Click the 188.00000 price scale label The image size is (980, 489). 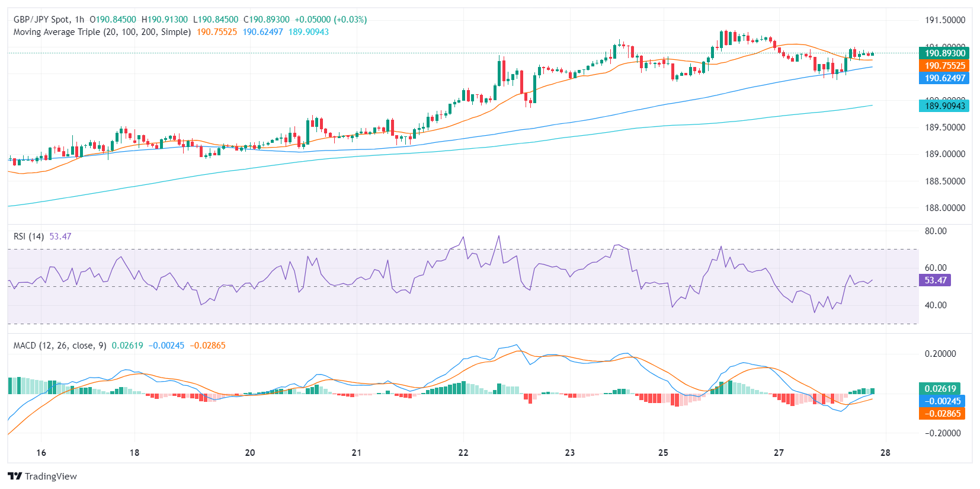945,208
